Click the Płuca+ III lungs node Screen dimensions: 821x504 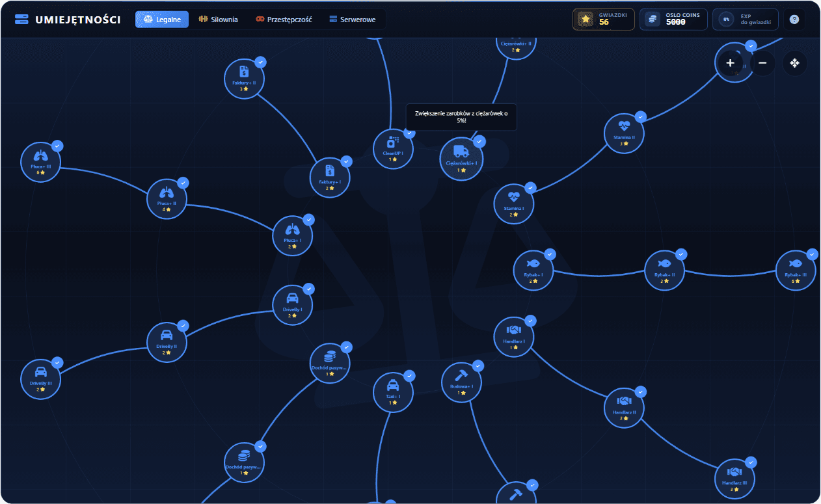(40, 162)
